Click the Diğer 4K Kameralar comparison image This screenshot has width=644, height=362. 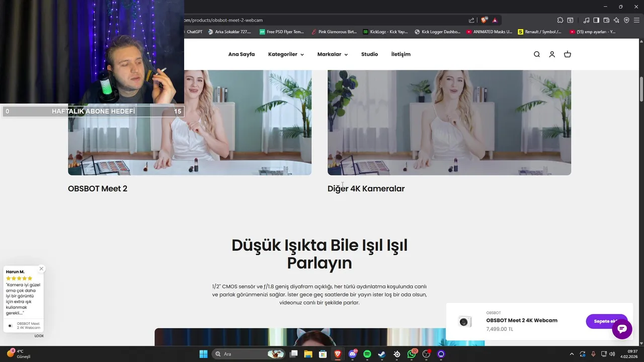tap(449, 122)
